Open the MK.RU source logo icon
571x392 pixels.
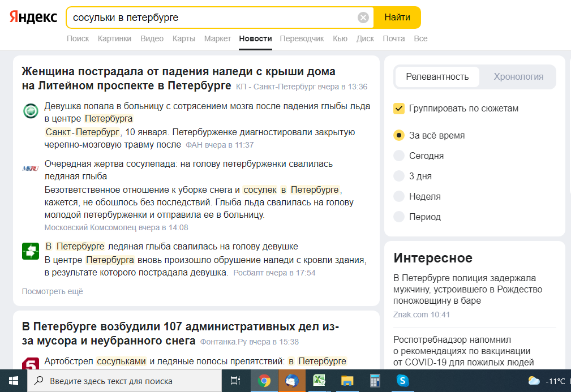[31, 169]
